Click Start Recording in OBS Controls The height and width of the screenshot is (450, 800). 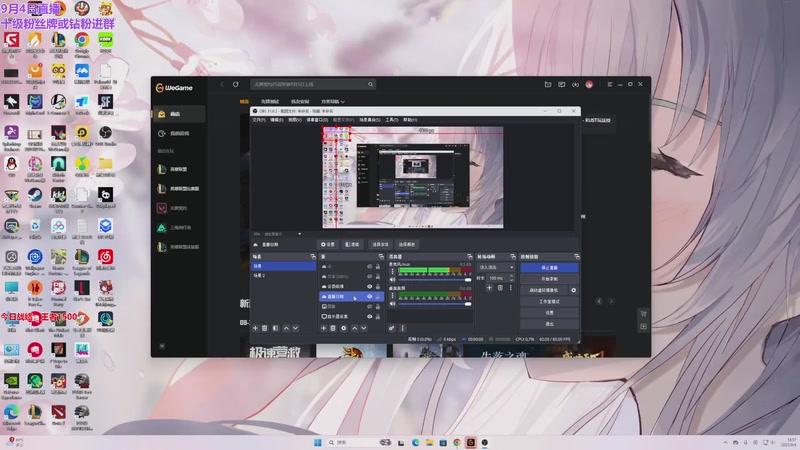549,279
